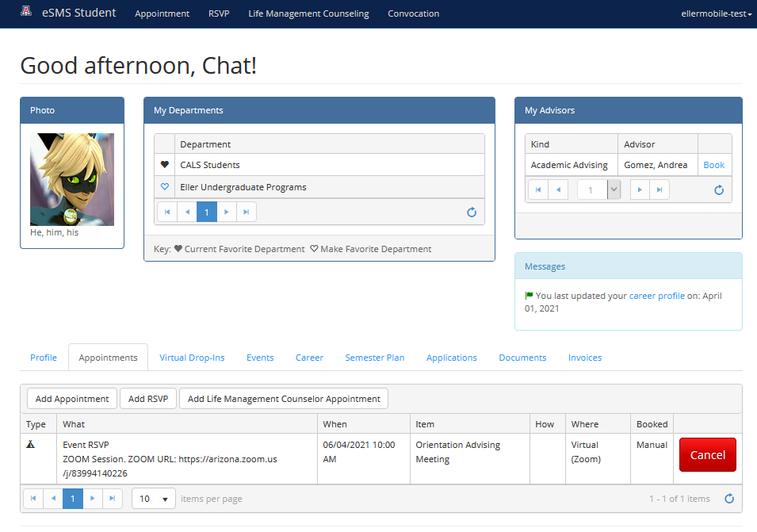The height and width of the screenshot is (532, 757).
Task: Expand the ellermobile-test user menu
Action: [x=717, y=13]
